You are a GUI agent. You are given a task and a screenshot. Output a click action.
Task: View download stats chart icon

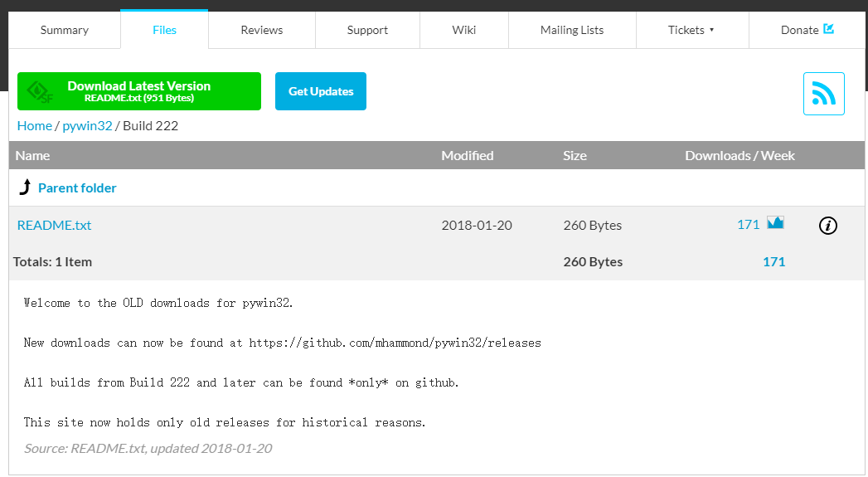pyautogui.click(x=775, y=222)
